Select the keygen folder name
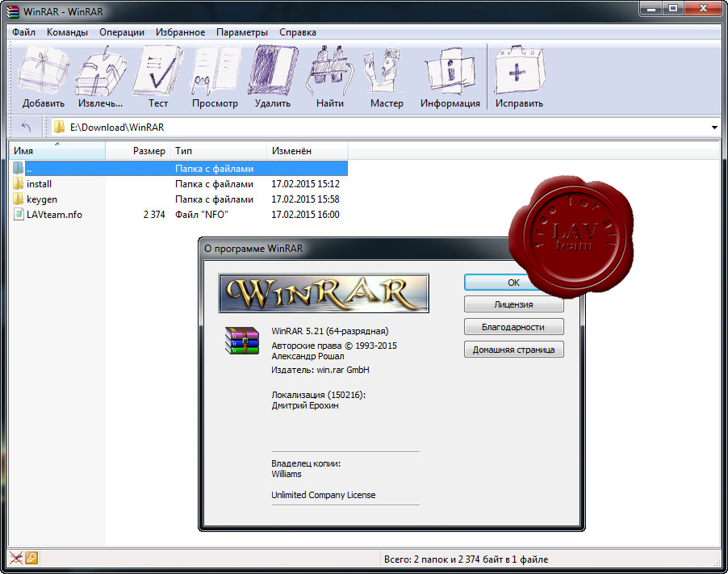 [x=42, y=199]
